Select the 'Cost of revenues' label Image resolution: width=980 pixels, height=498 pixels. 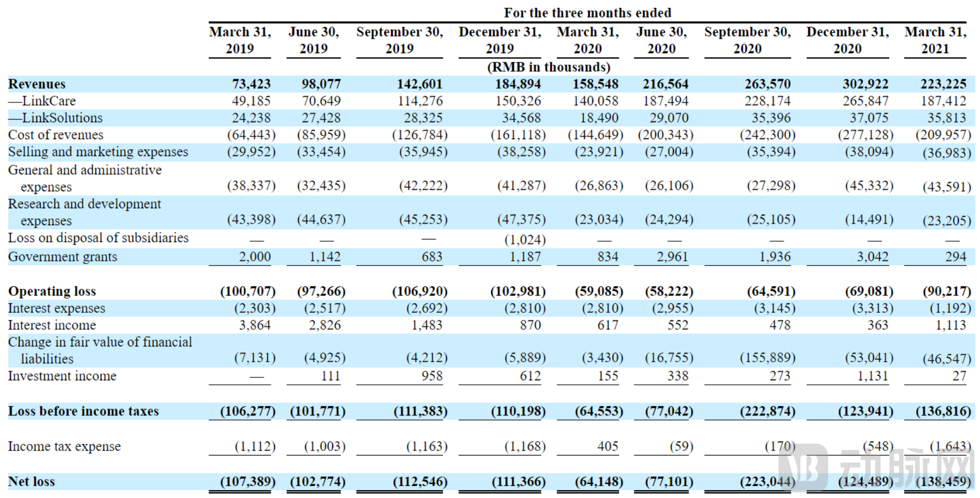(x=55, y=135)
